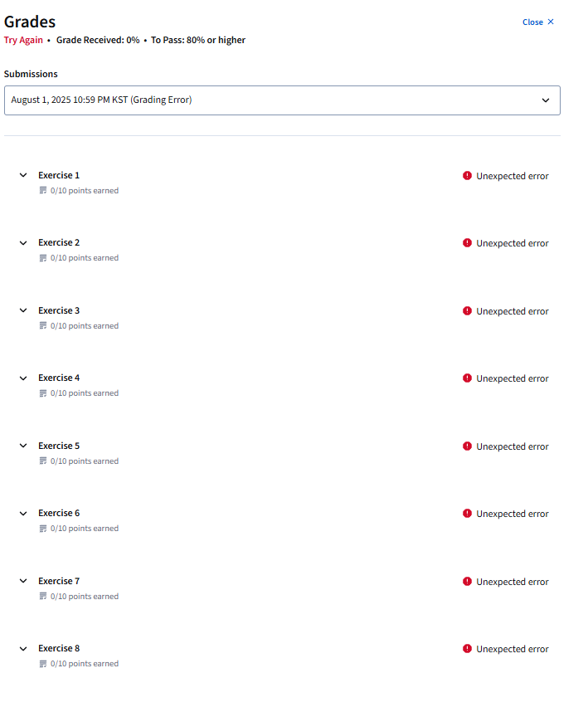Click the Try Again link
The width and height of the screenshot is (588, 707).
coord(23,40)
